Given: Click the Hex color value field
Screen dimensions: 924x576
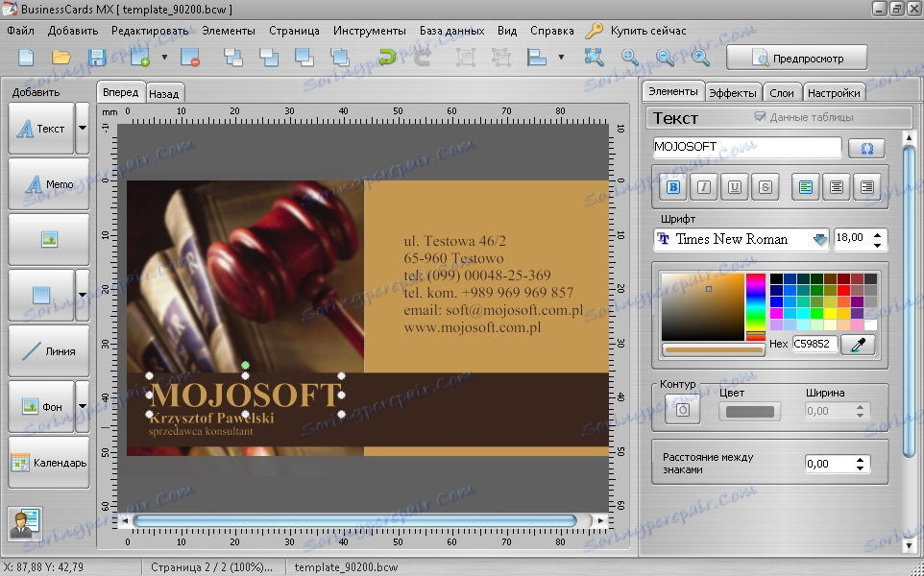Looking at the screenshot, I should 815,344.
